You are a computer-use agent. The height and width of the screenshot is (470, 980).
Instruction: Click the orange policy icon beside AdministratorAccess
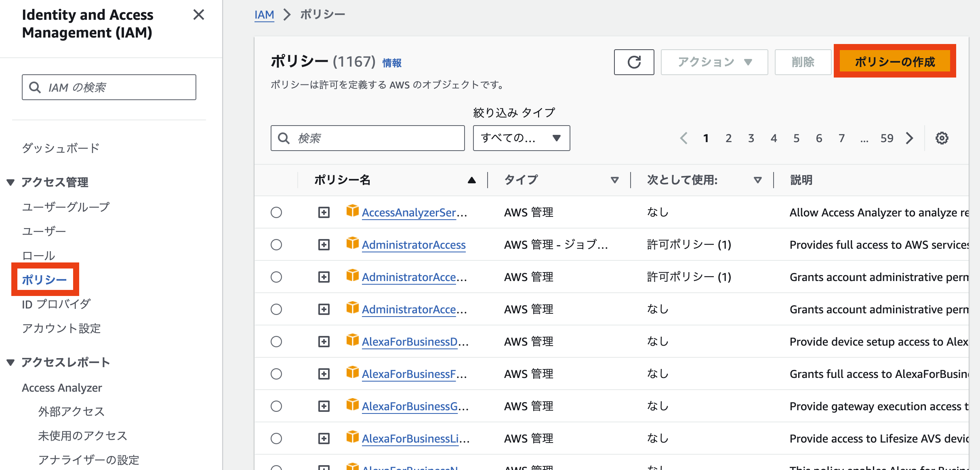[352, 244]
